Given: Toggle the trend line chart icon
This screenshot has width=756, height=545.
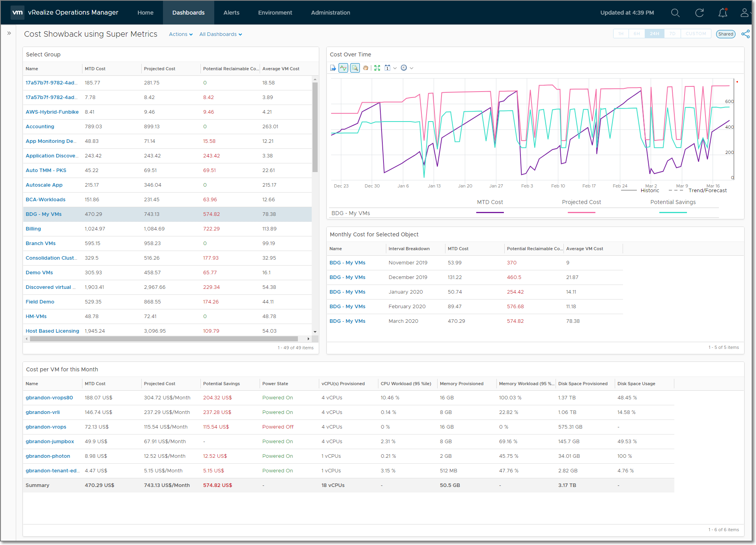Looking at the screenshot, I should coord(343,68).
